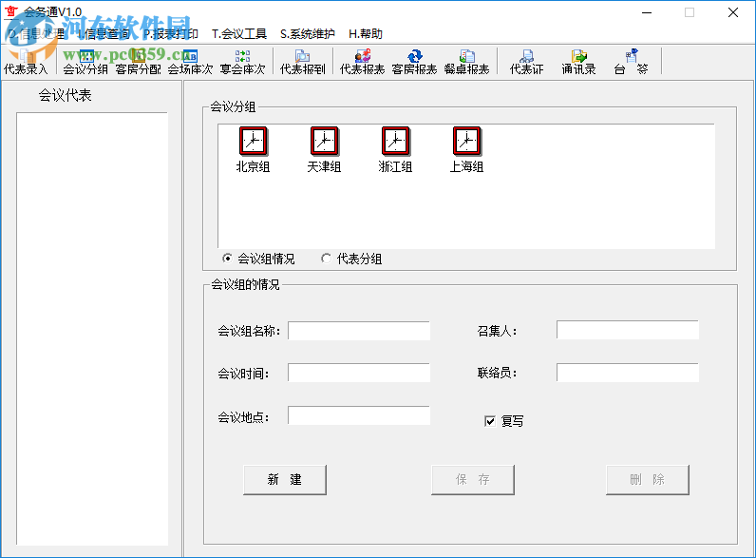This screenshot has width=756, height=558.
Task: Focus the 会议组名称 input field
Action: tap(359, 331)
